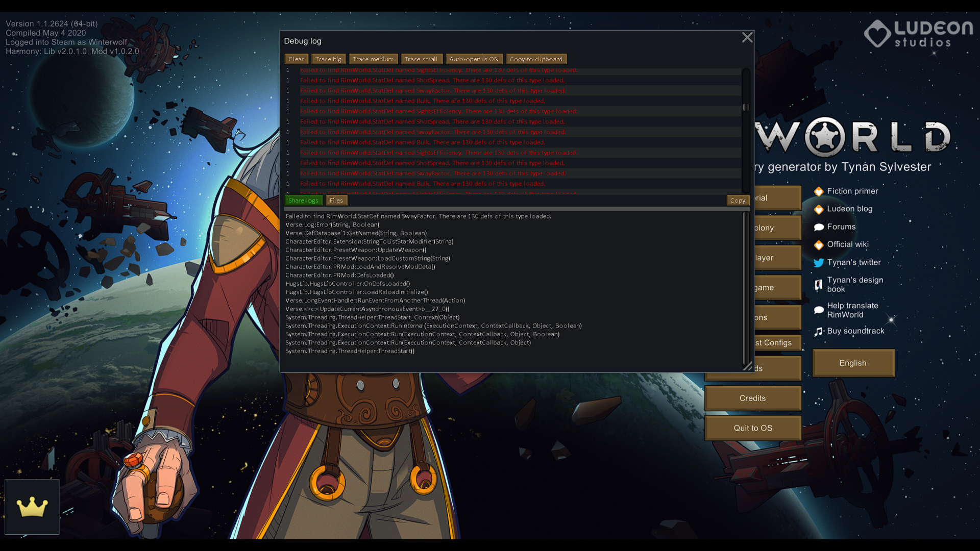Click the green Share logs button
This screenshot has width=980, height=551.
click(x=303, y=201)
